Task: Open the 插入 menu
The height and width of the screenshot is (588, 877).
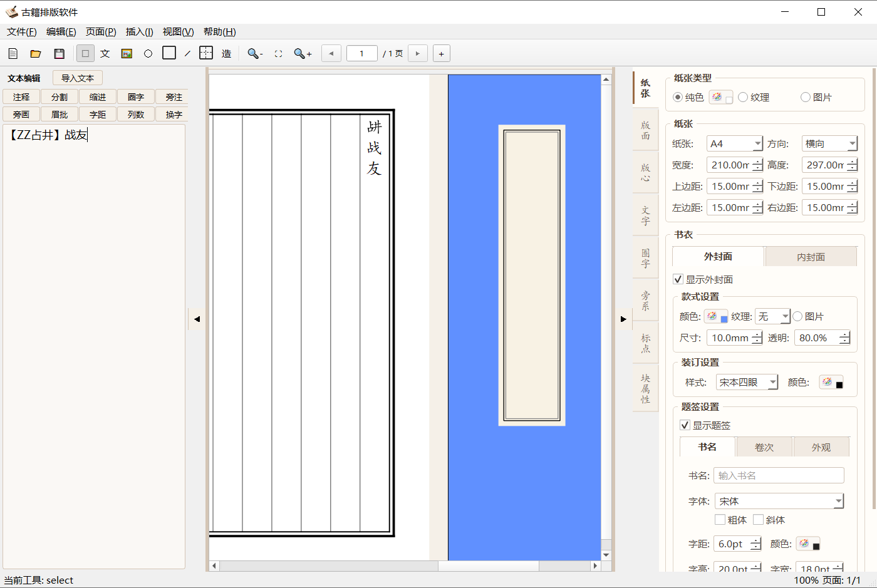Action: click(139, 32)
